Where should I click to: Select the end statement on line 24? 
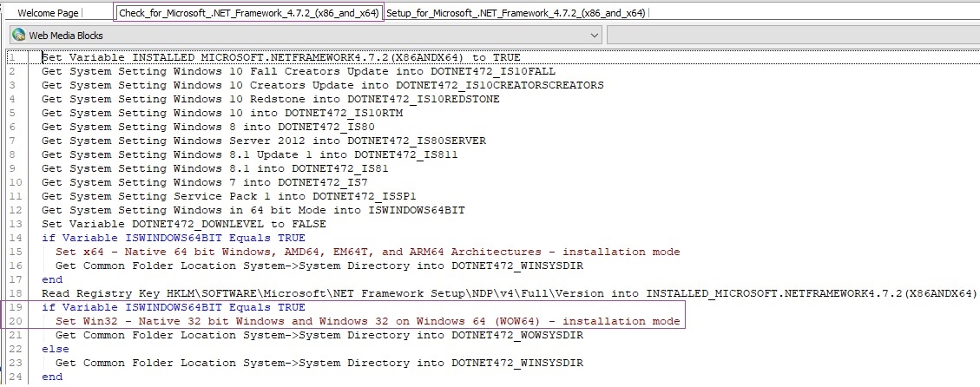tap(52, 377)
